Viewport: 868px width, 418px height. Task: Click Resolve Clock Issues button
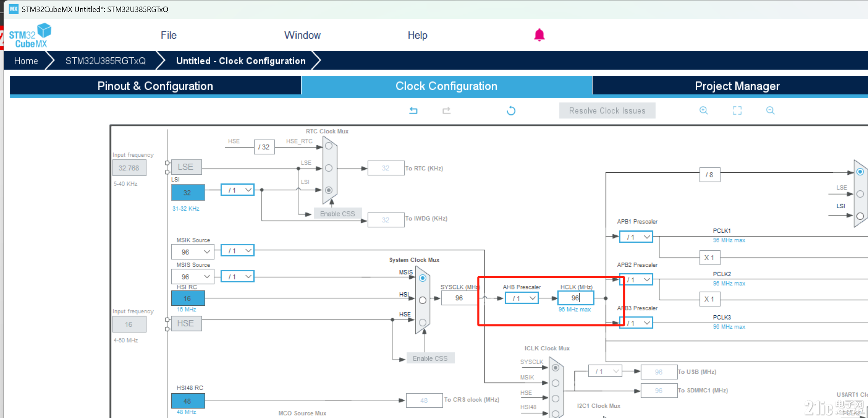click(607, 110)
